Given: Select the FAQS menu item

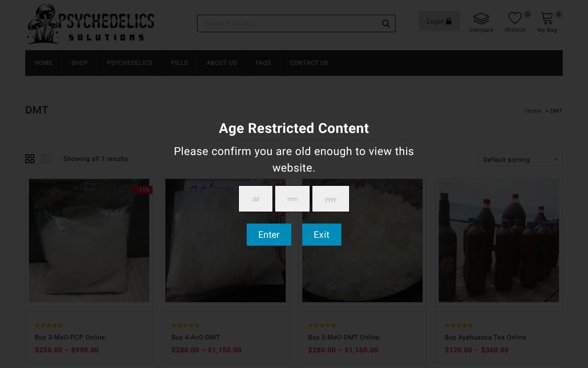Looking at the screenshot, I should 263,63.
